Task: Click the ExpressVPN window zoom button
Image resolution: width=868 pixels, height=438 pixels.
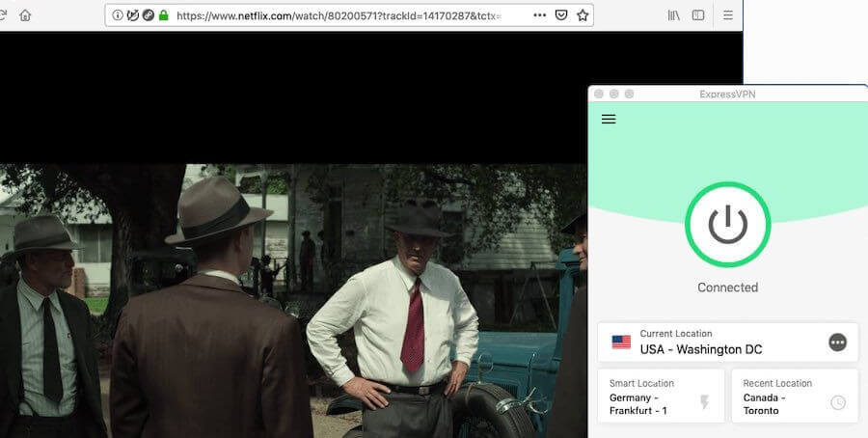Action: [x=629, y=95]
